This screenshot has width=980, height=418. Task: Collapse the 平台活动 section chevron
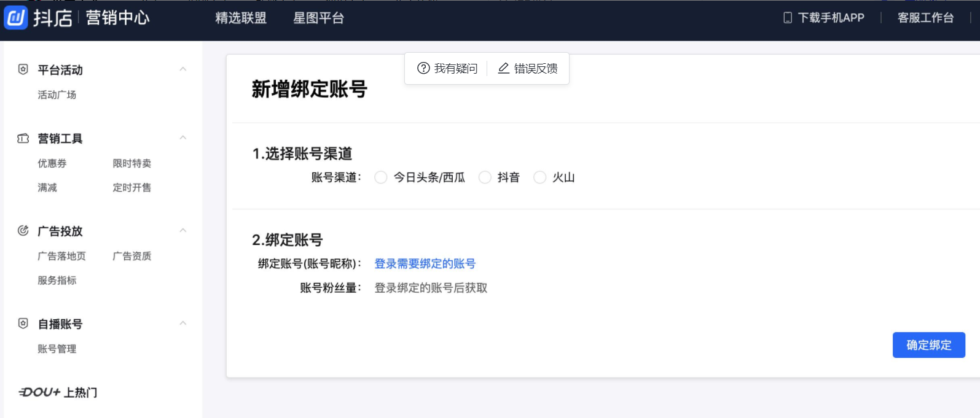coord(182,69)
